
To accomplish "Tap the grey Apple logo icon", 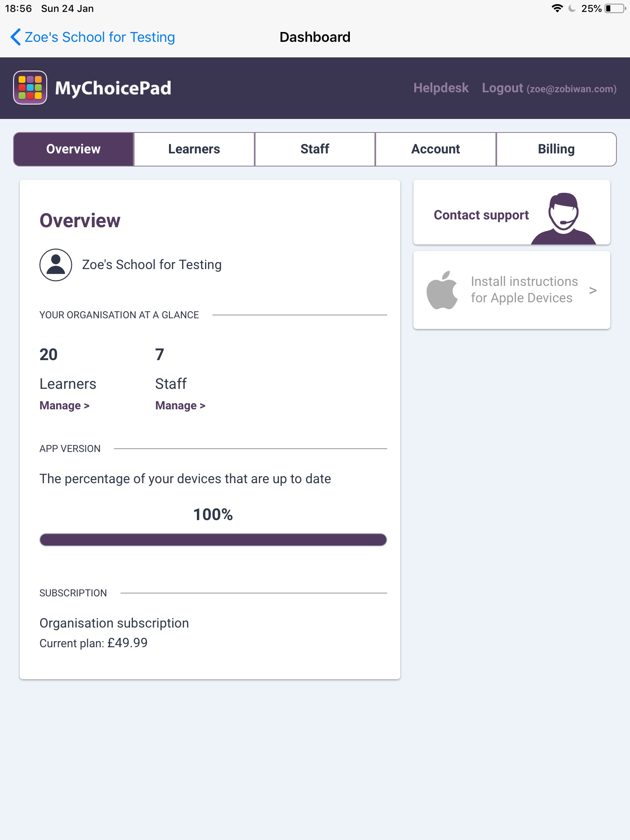I will coord(442,290).
